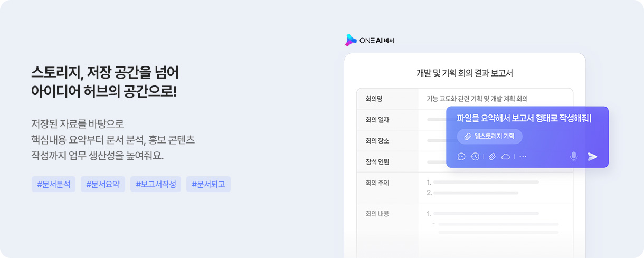
Task: Click the 회의 주제 row label
Action: pos(377,183)
